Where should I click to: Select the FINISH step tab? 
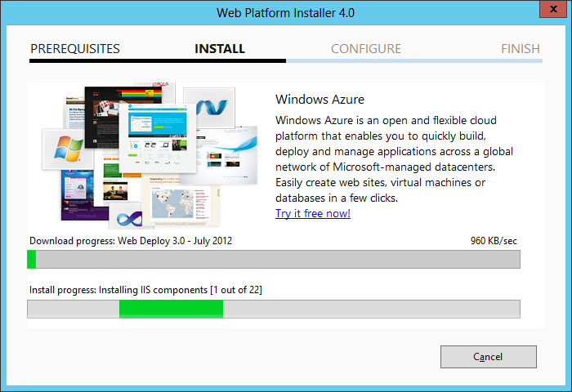[x=521, y=49]
